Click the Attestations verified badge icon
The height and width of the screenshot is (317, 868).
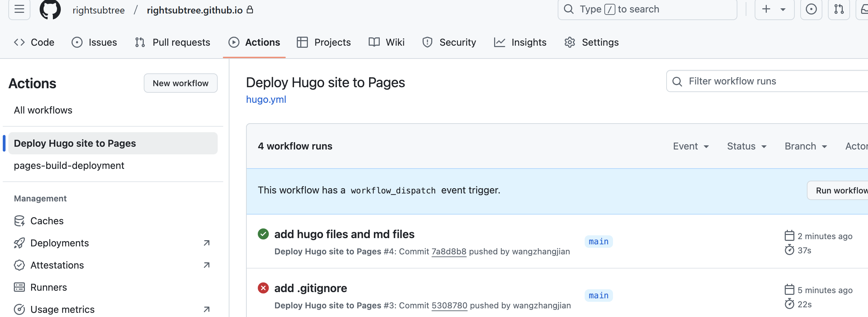[x=19, y=265]
